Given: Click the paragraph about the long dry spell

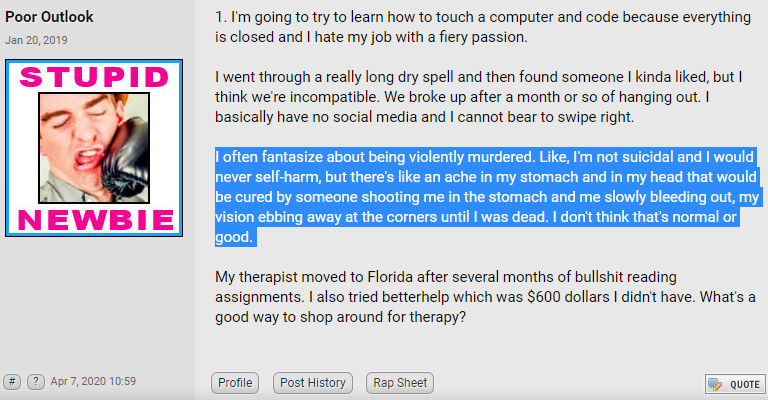Looking at the screenshot, I should click(479, 97).
